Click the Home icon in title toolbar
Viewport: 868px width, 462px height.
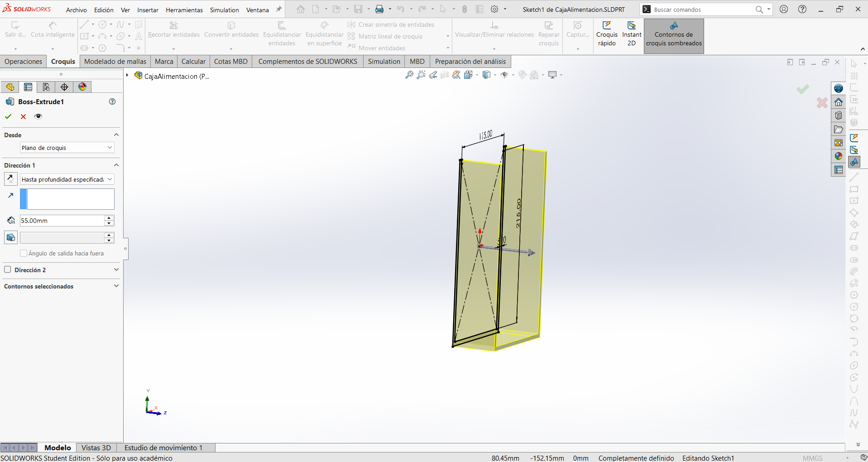(301, 9)
